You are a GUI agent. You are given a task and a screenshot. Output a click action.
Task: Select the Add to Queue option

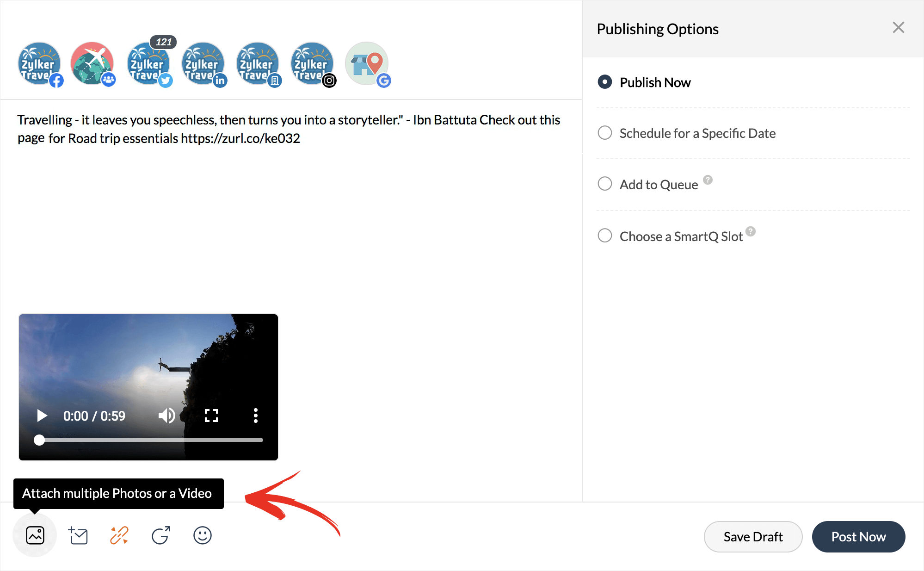pyautogui.click(x=604, y=184)
